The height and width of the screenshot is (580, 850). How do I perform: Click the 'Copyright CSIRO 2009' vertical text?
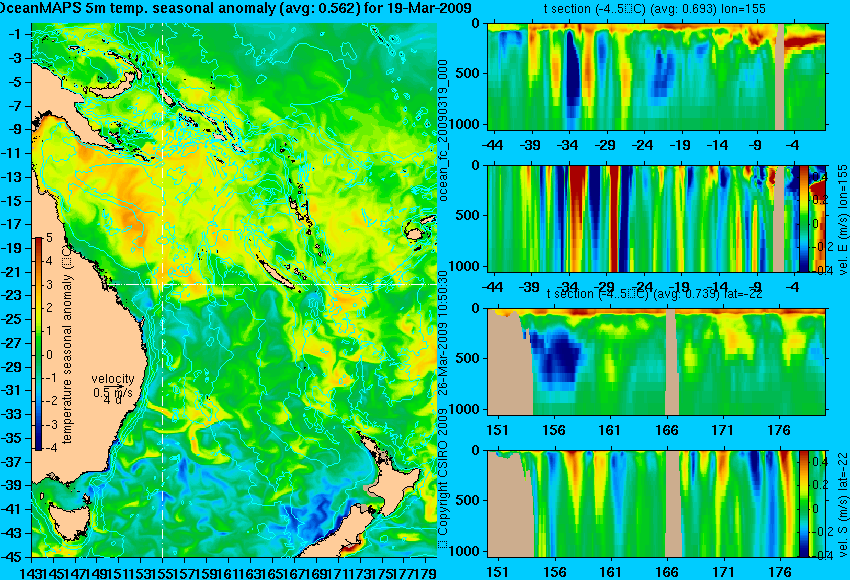point(443,479)
